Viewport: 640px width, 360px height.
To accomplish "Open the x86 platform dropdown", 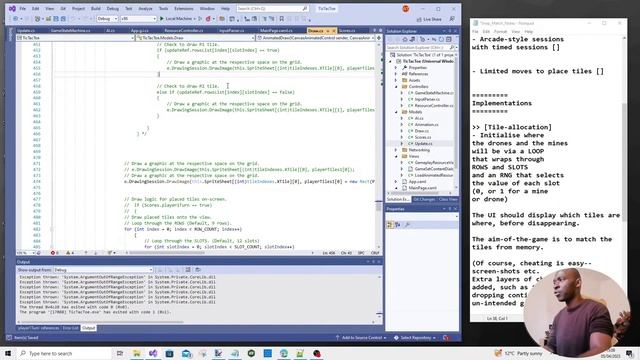I will (x=138, y=19).
